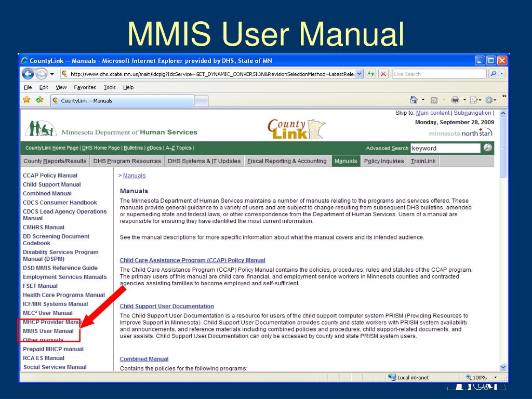Click the Home toolbar icon

(x=414, y=100)
